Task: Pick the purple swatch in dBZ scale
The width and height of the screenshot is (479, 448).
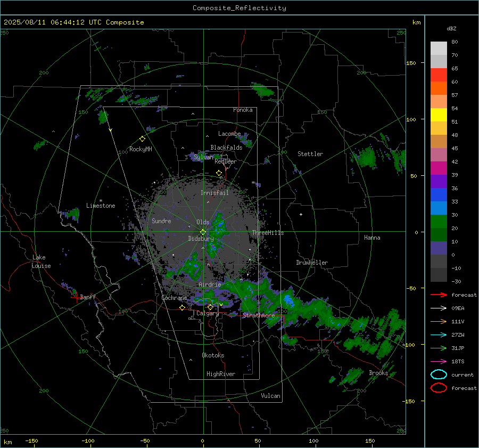Action: 439,181
